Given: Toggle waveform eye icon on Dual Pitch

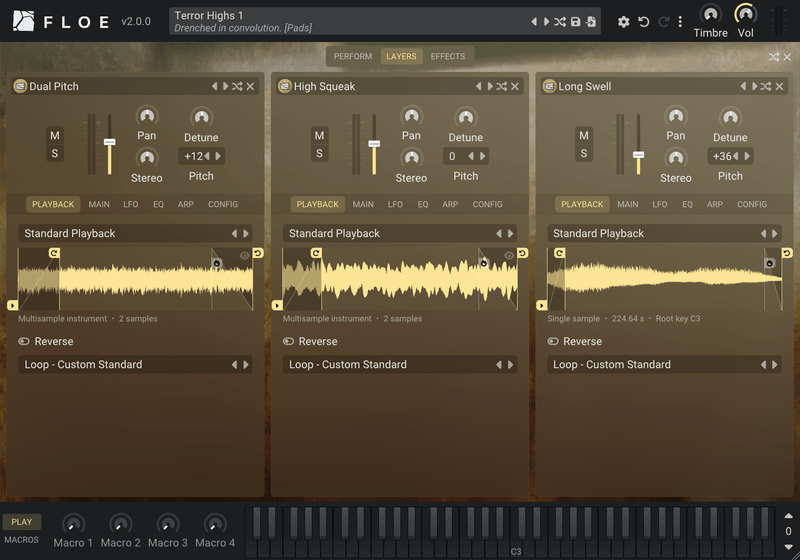Looking at the screenshot, I should coord(245,256).
